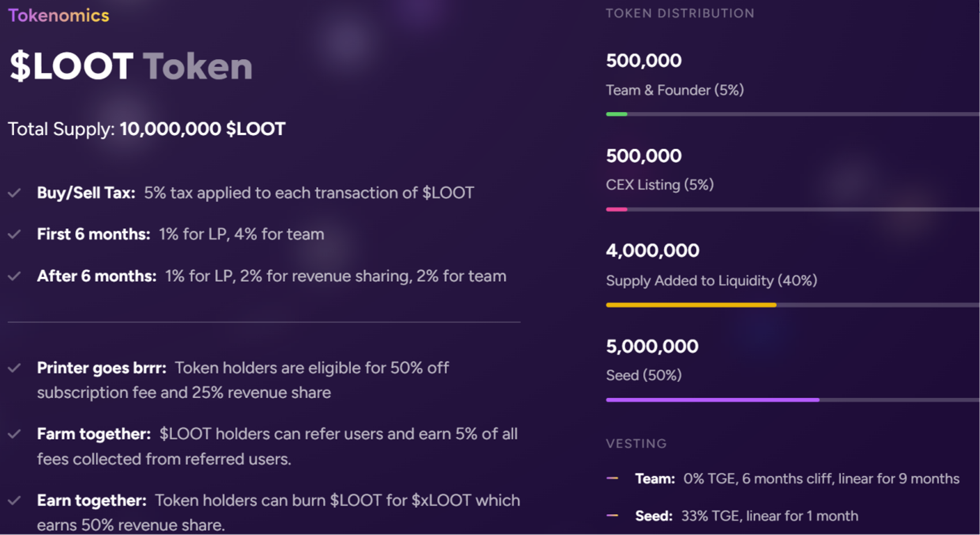
Task: Click pink CEX Listing progress bar
Action: tap(616, 209)
